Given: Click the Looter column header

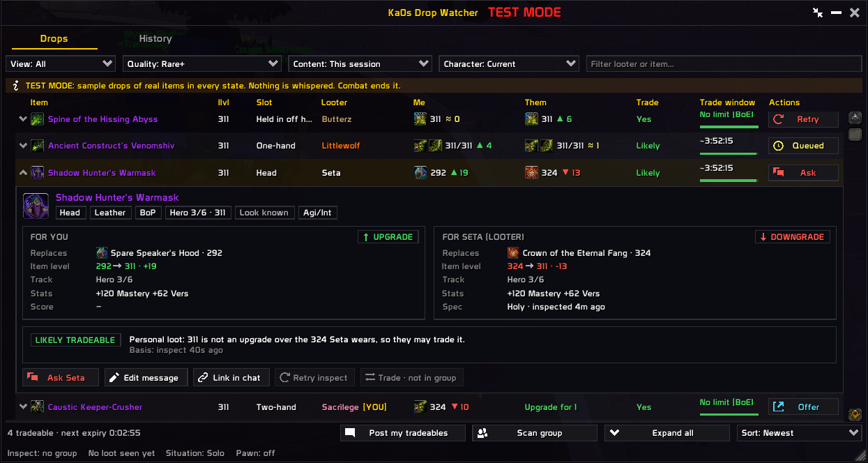Looking at the screenshot, I should click(x=334, y=103).
